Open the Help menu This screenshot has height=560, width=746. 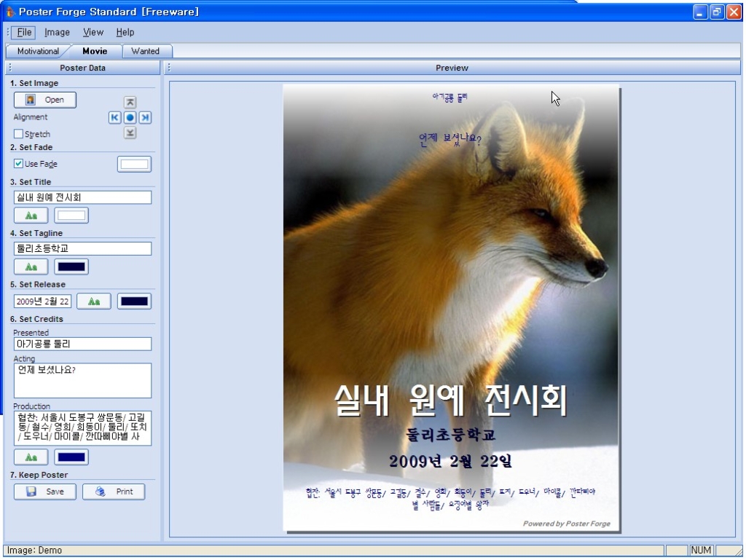click(x=125, y=32)
